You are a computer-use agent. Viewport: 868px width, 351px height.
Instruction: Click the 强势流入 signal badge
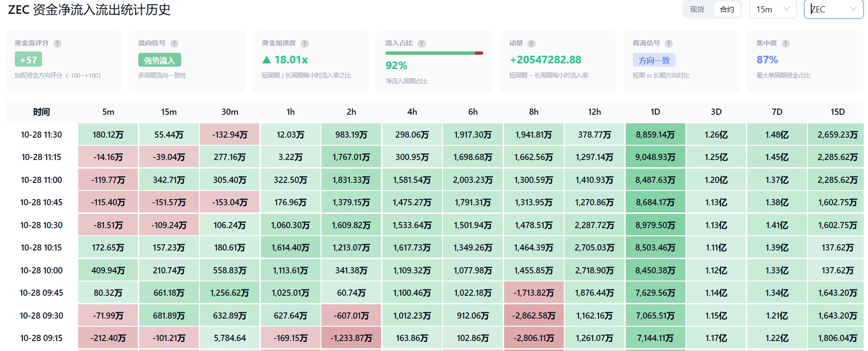point(160,60)
